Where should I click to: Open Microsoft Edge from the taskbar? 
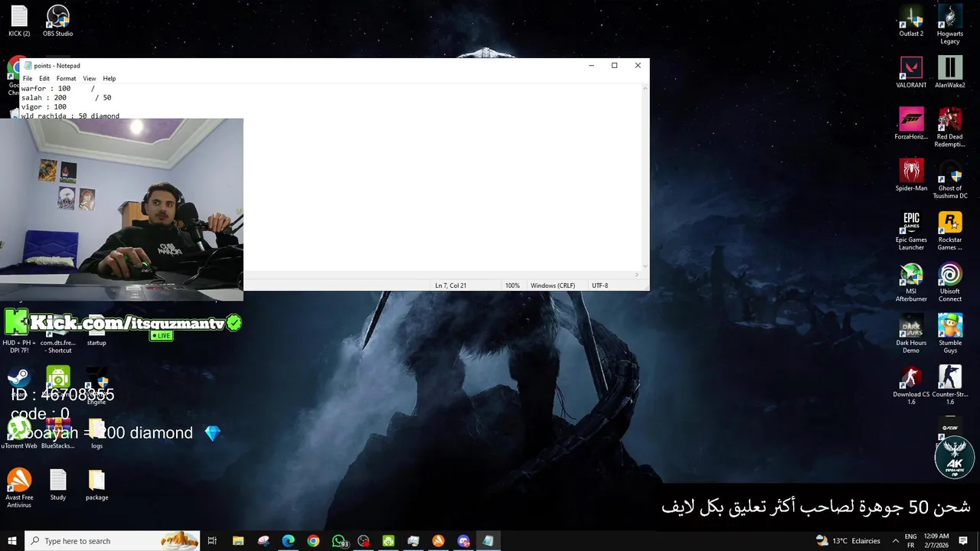pos(288,541)
